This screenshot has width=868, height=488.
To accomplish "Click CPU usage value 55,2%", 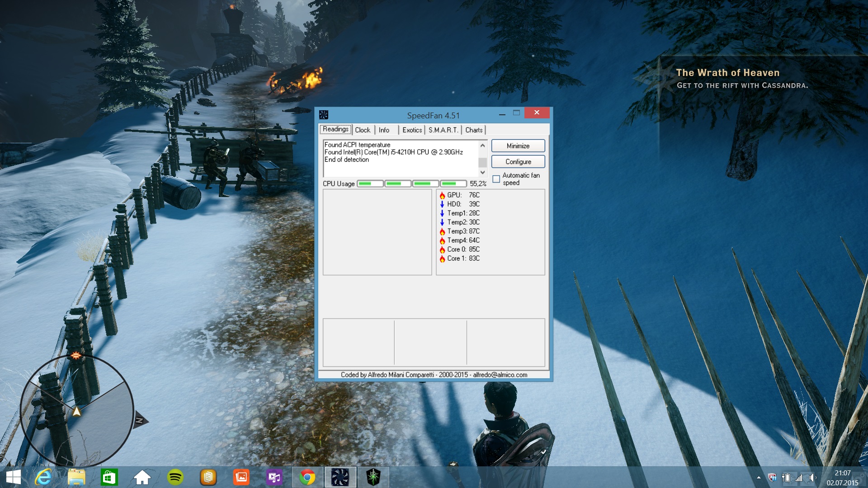I will click(x=478, y=183).
